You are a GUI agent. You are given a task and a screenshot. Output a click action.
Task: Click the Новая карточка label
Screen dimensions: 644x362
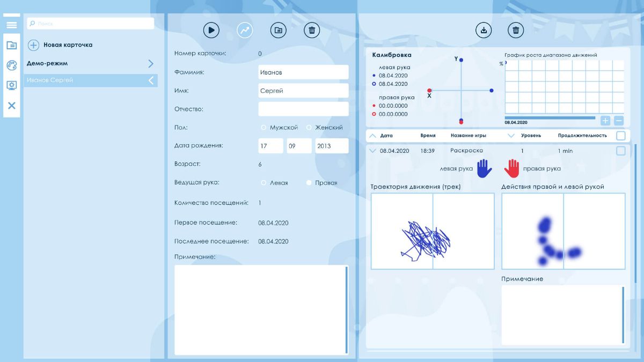(68, 45)
